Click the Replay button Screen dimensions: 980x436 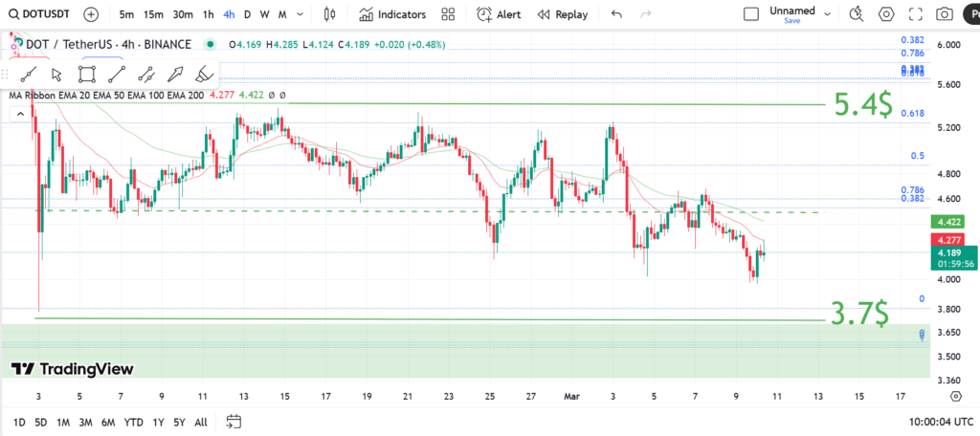(x=563, y=14)
